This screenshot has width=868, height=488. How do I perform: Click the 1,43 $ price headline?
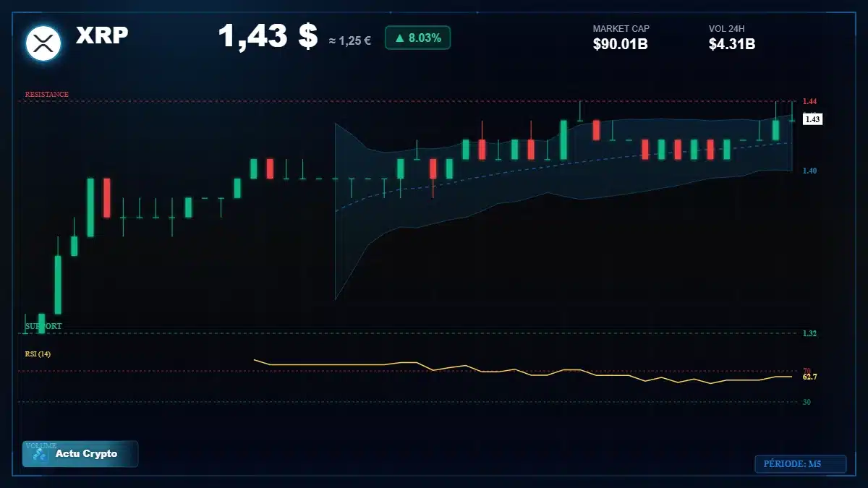(268, 36)
